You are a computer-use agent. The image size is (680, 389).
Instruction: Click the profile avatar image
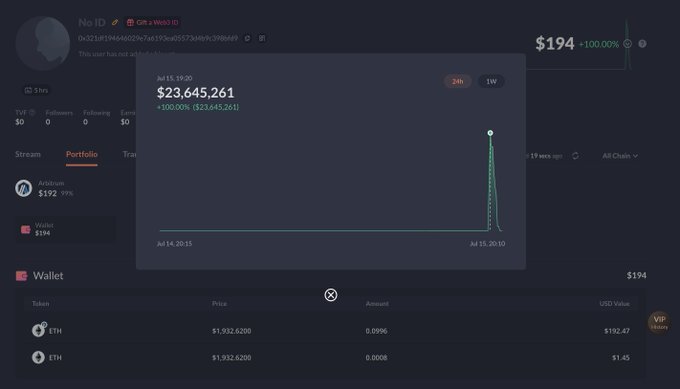(42, 43)
